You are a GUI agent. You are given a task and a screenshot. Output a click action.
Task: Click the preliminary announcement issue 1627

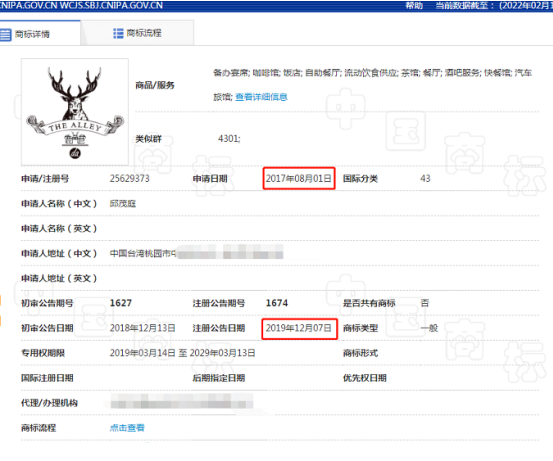coord(121,303)
